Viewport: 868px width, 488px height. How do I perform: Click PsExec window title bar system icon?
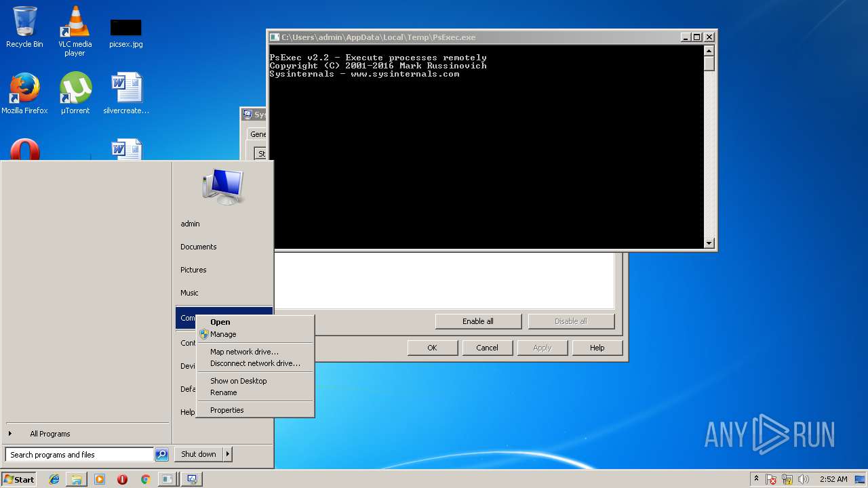click(x=275, y=37)
